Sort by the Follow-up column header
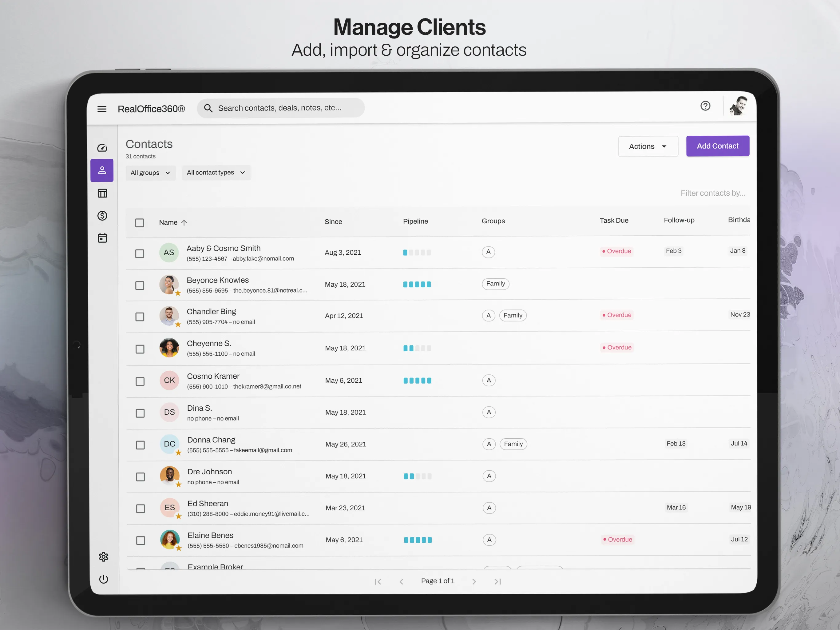840x630 pixels. click(x=679, y=220)
